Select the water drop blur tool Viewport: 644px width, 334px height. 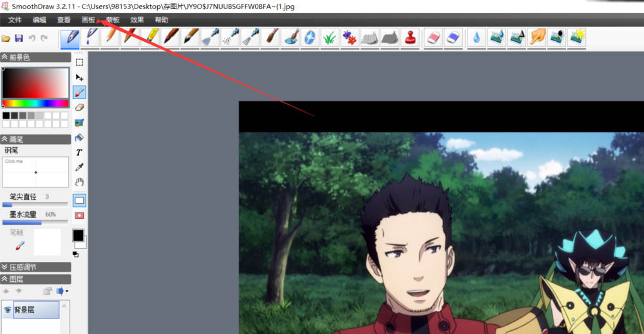coord(477,38)
